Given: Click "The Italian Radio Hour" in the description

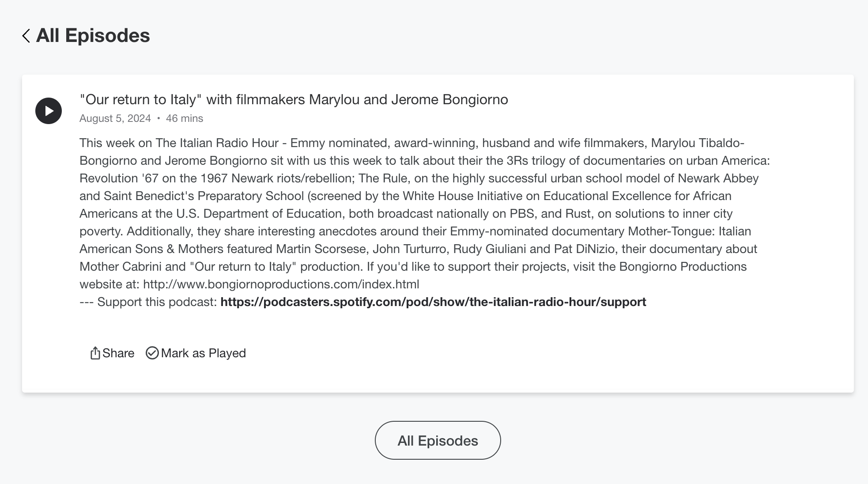Looking at the screenshot, I should click(217, 143).
